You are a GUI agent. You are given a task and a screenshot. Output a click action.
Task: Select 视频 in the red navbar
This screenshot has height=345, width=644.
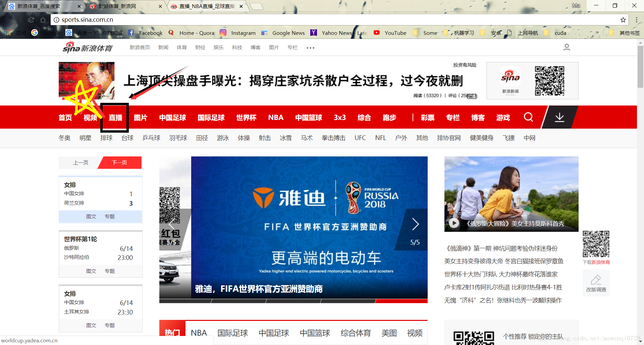point(90,118)
